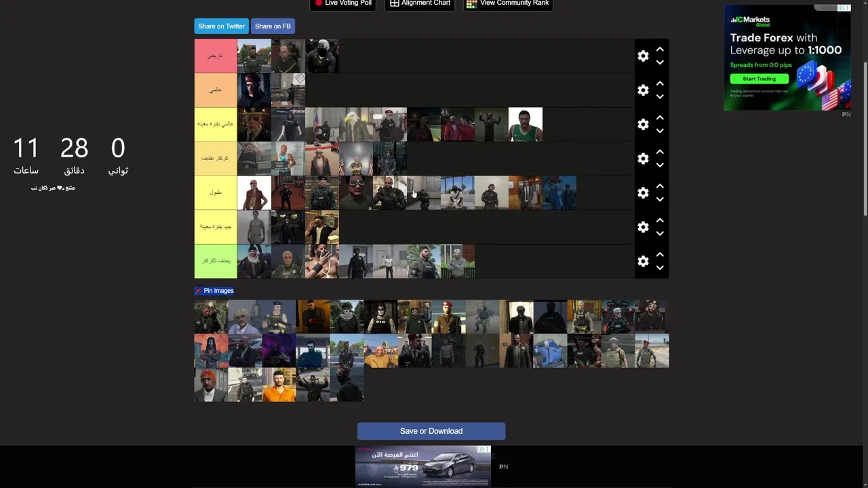Select the green jersey man on white background
The image size is (868, 488).
(x=526, y=124)
